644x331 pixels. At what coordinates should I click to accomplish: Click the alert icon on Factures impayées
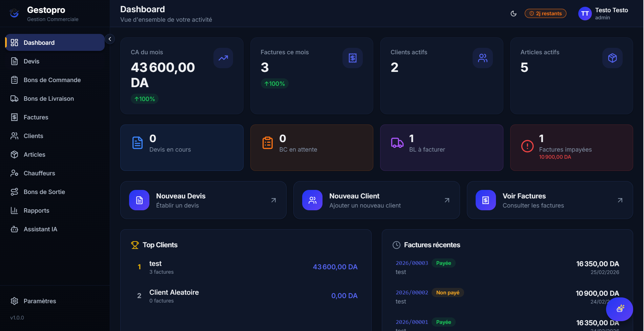tap(527, 146)
